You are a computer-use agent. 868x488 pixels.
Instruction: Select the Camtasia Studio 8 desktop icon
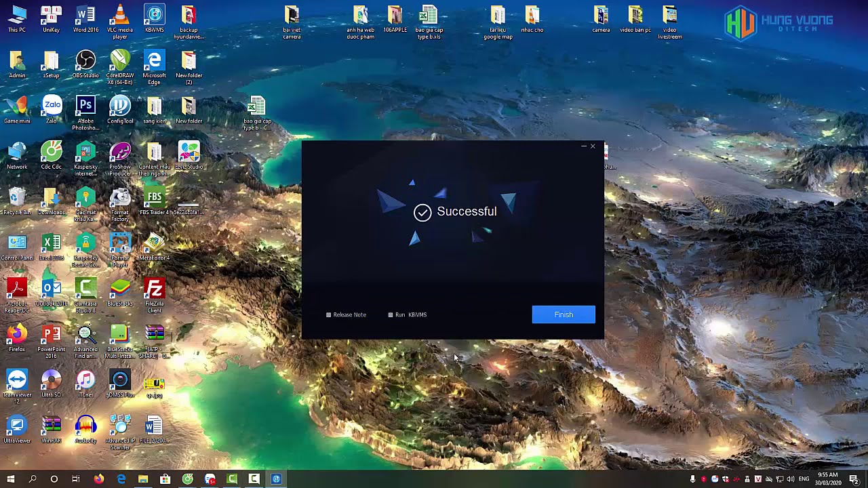85,296
